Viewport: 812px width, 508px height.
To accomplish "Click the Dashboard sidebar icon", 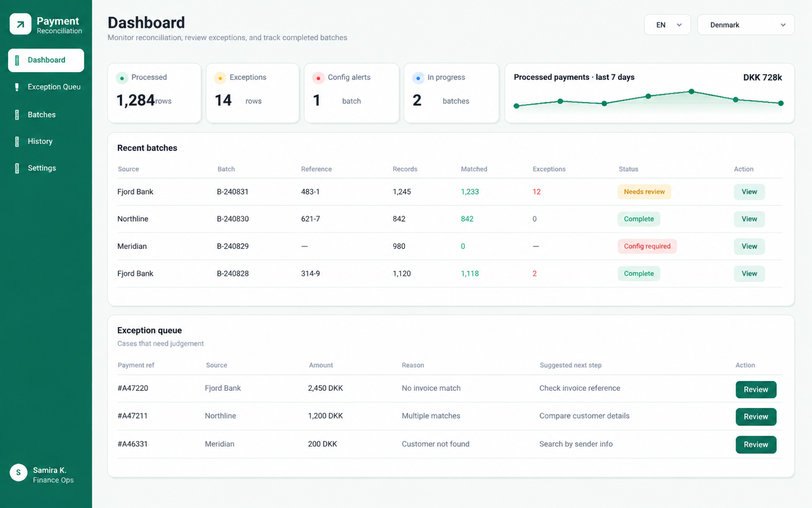I will [x=17, y=60].
